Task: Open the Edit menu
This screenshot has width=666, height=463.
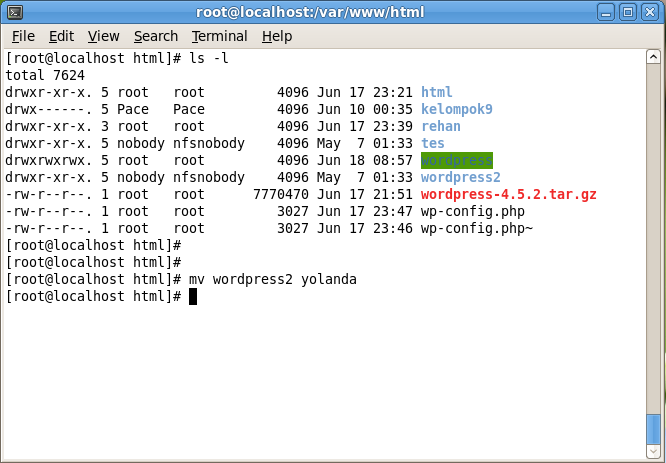Action: point(62,37)
